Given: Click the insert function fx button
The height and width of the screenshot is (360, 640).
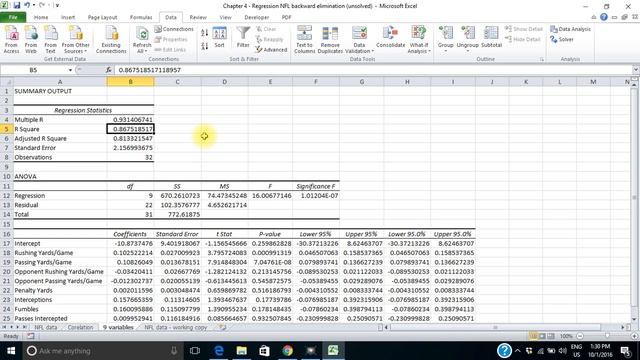Looking at the screenshot, I should tap(109, 70).
